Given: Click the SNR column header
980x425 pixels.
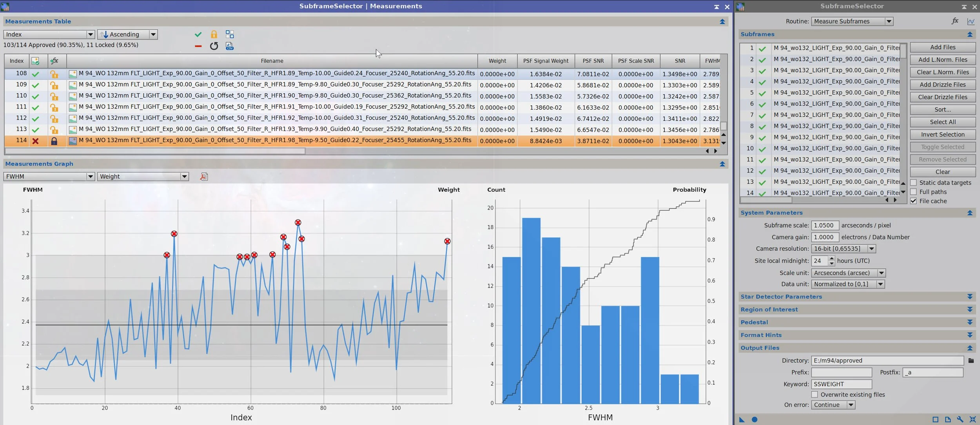Looking at the screenshot, I should coord(680,61).
